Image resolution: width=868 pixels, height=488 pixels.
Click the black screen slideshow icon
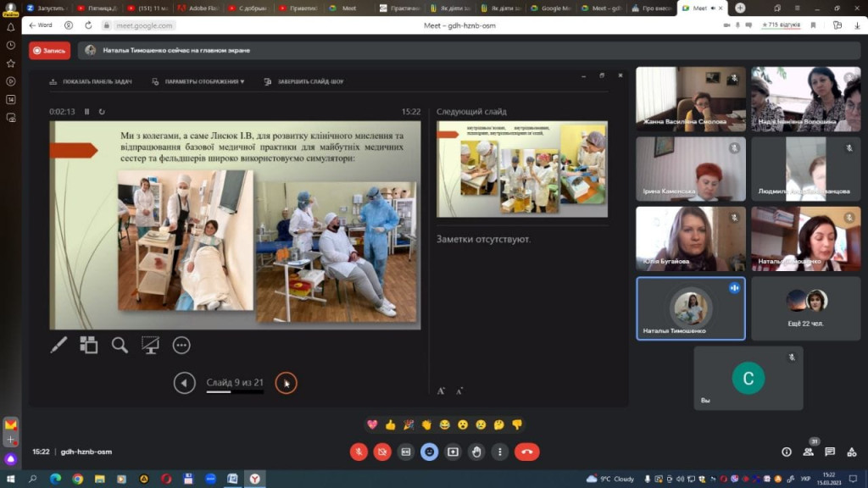coord(150,345)
